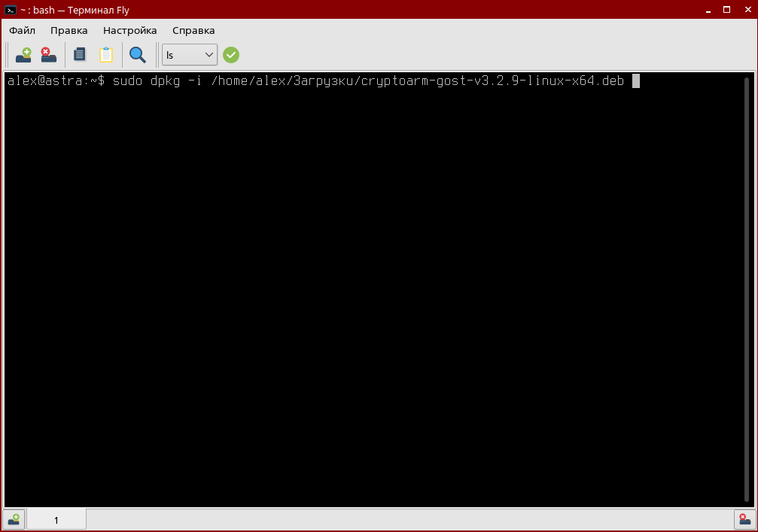
Task: Maximize the terminal window
Action: (x=726, y=10)
